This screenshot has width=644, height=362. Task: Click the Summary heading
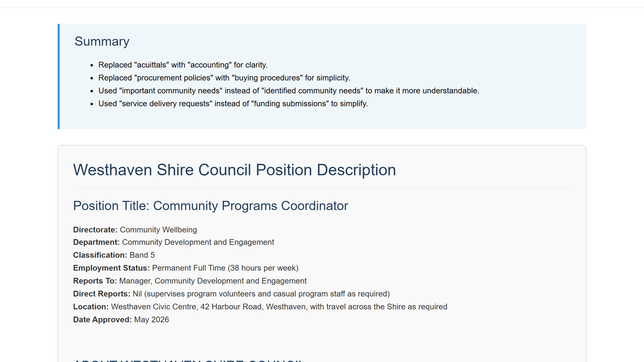(102, 42)
